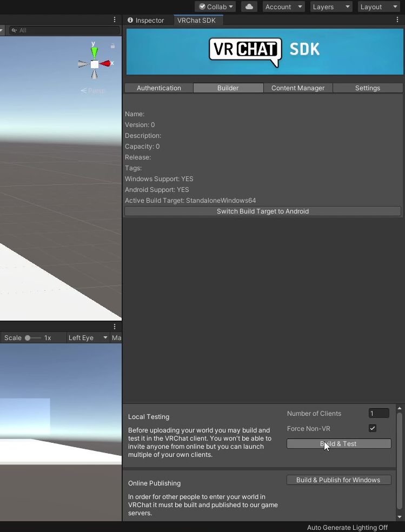Click the Local Testing heading
Viewport: 405px width, 532px height.
click(x=149, y=417)
